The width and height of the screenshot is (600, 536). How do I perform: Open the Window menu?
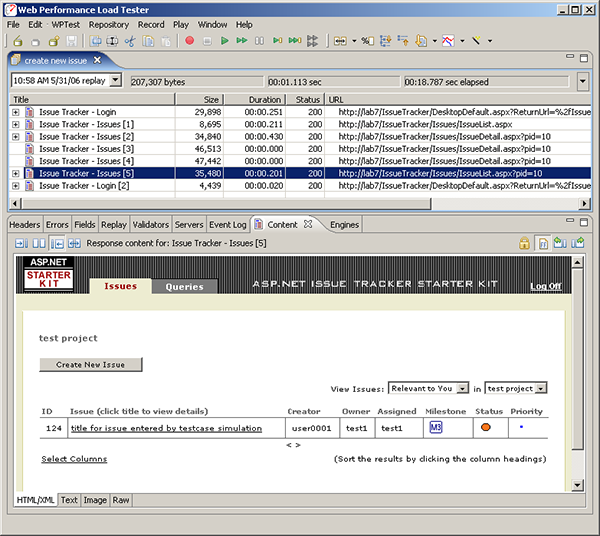pos(212,25)
